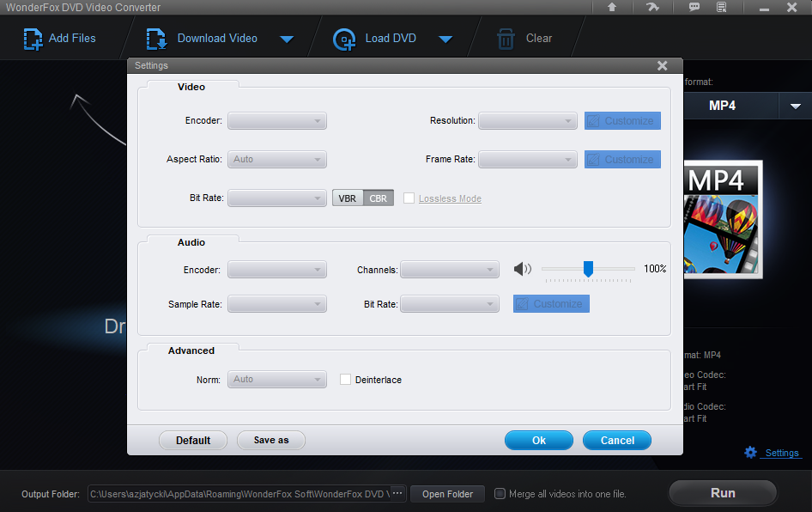
Task: Open the Audio Encoder dropdown
Action: 277,270
